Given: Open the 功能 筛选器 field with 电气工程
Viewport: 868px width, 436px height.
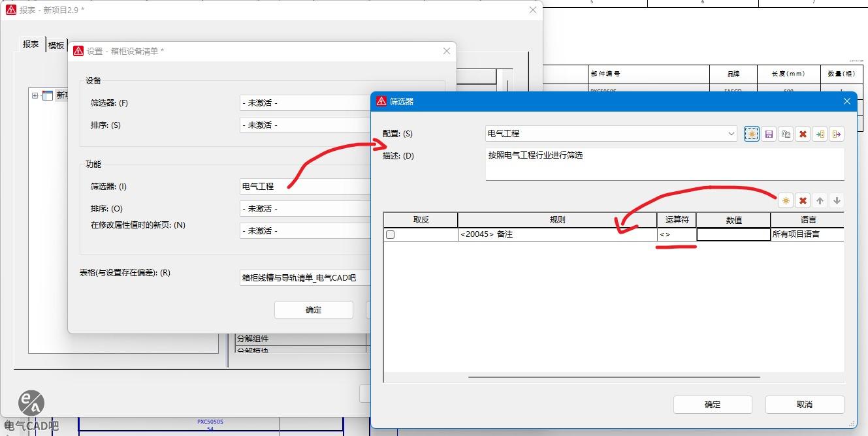Looking at the screenshot, I should click(305, 187).
